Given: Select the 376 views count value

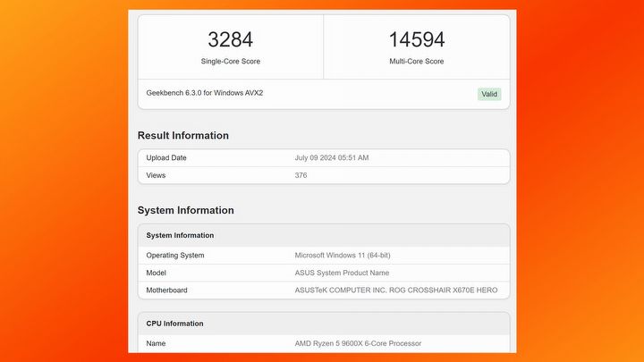Looking at the screenshot, I should coord(301,175).
